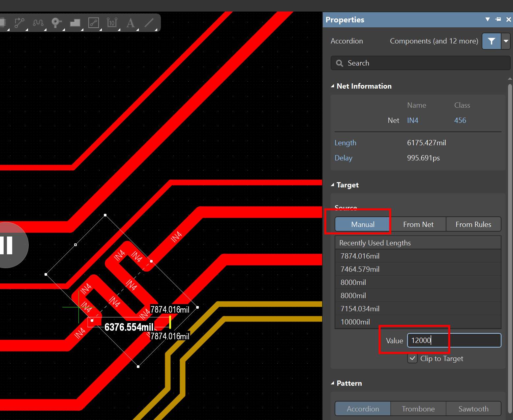Pin the Properties panel
Image resolution: width=513 pixels, height=420 pixels.
[498, 19]
